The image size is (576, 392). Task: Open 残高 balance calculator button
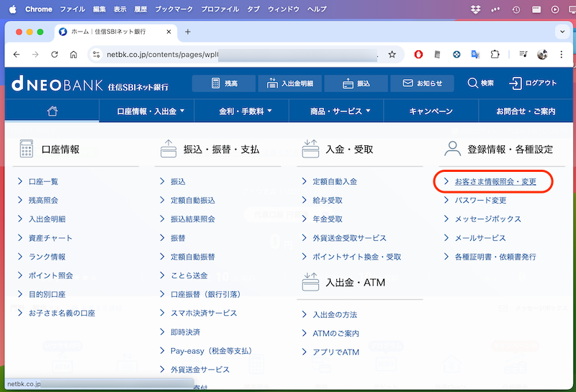223,83
